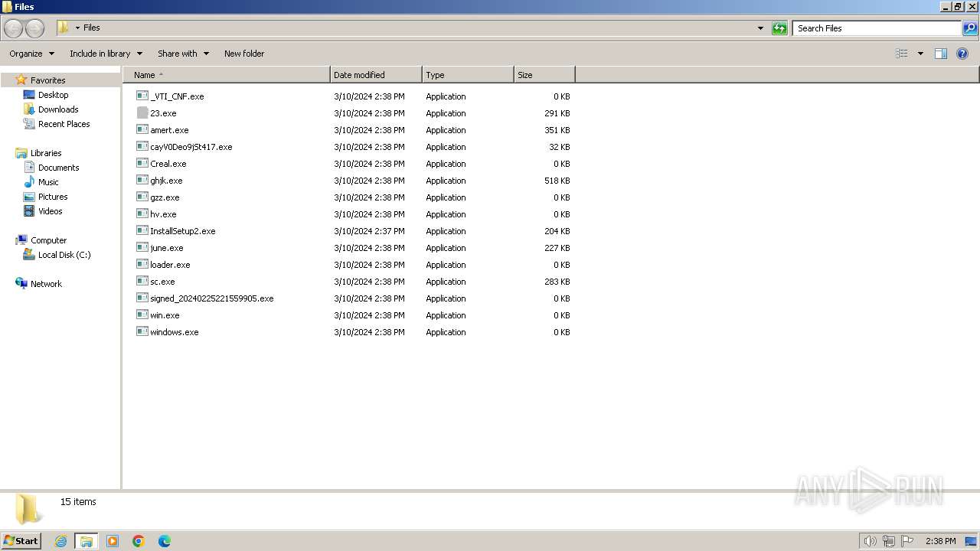Select Libraries in the navigation pane
The image size is (980, 551).
[x=46, y=153]
